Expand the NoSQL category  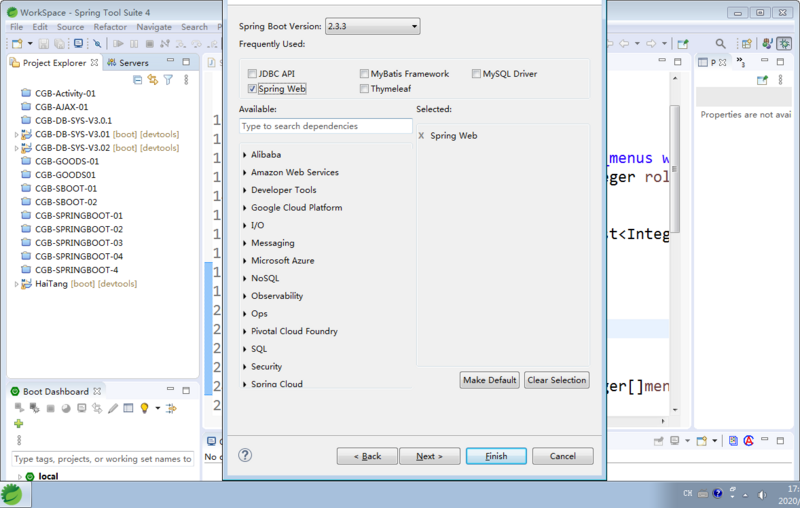click(245, 278)
